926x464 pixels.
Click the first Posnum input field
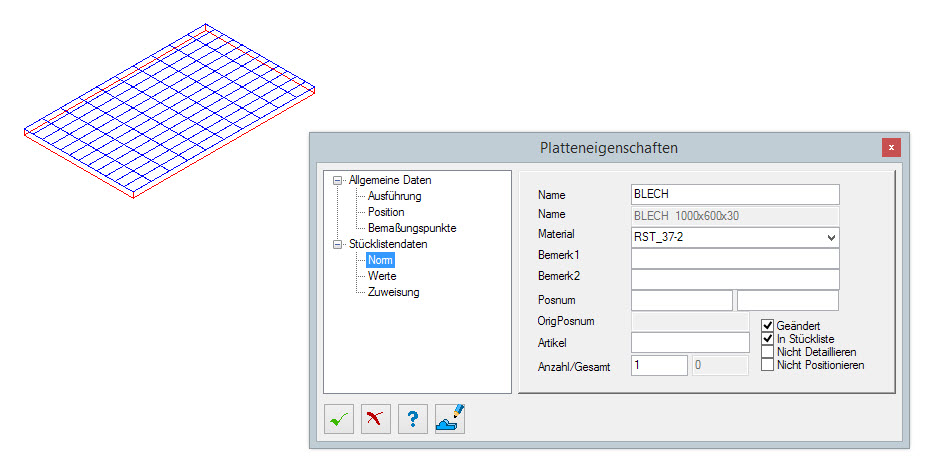[x=682, y=300]
